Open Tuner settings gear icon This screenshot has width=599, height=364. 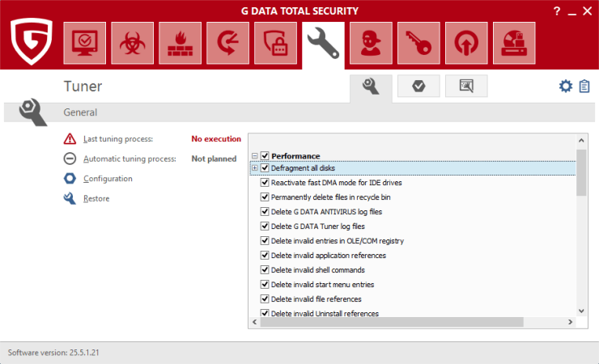point(566,86)
